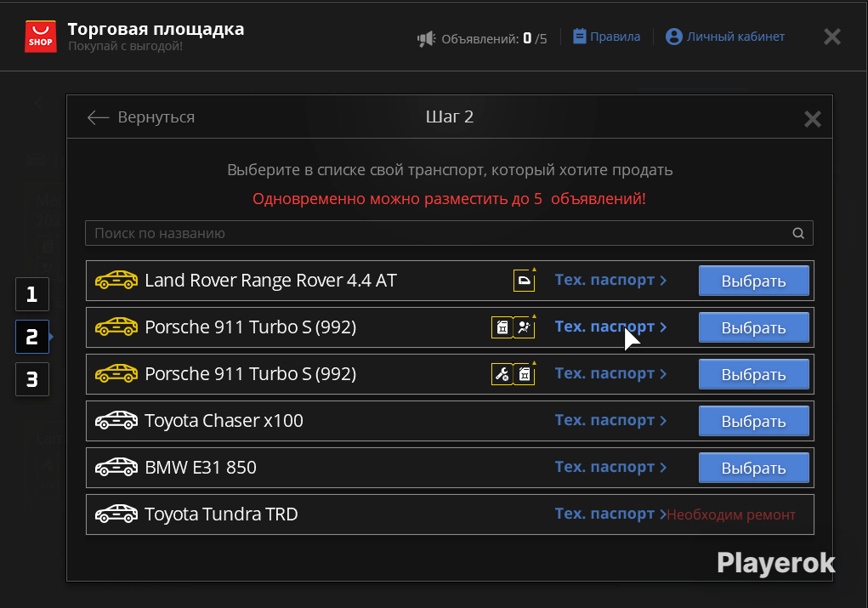Open Тех. паспорт for BMW E31 850
Viewport: 868px width, 608px height.
point(610,468)
